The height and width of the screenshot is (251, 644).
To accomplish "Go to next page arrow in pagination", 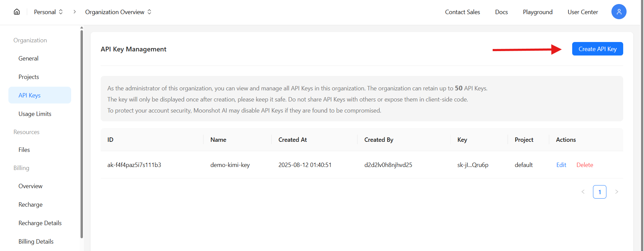I will [x=616, y=192].
